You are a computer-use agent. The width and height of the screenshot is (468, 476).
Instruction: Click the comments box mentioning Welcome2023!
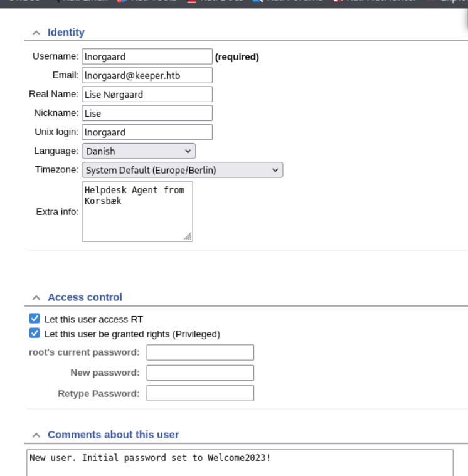(238, 462)
